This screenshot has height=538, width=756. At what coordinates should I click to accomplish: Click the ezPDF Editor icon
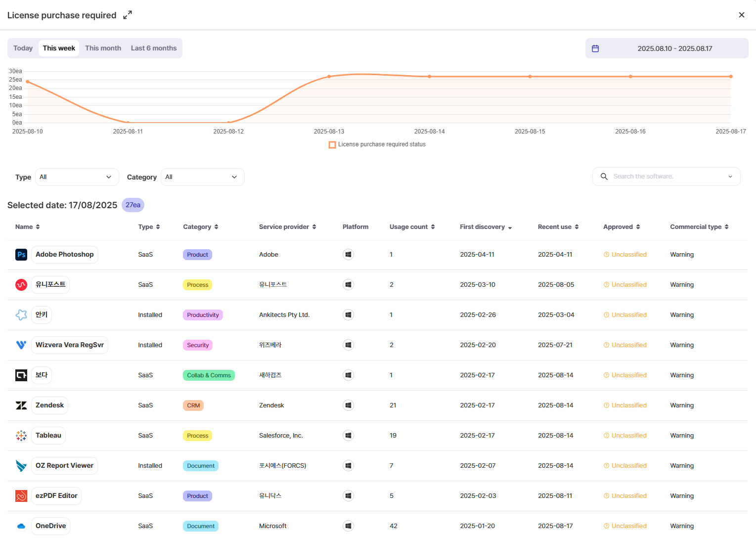point(21,496)
